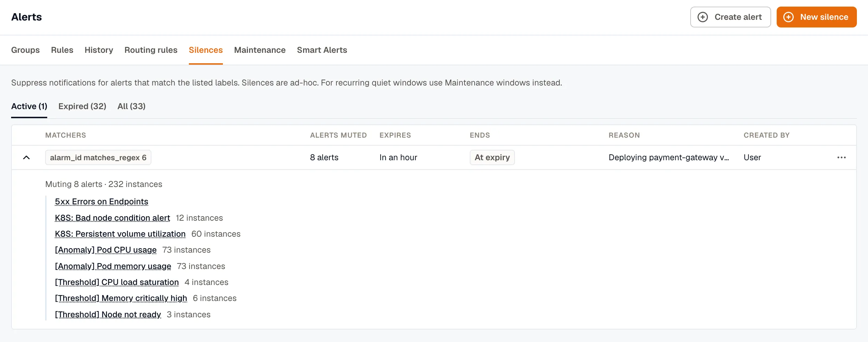Open the History tab
The width and height of the screenshot is (868, 342).
point(99,50)
